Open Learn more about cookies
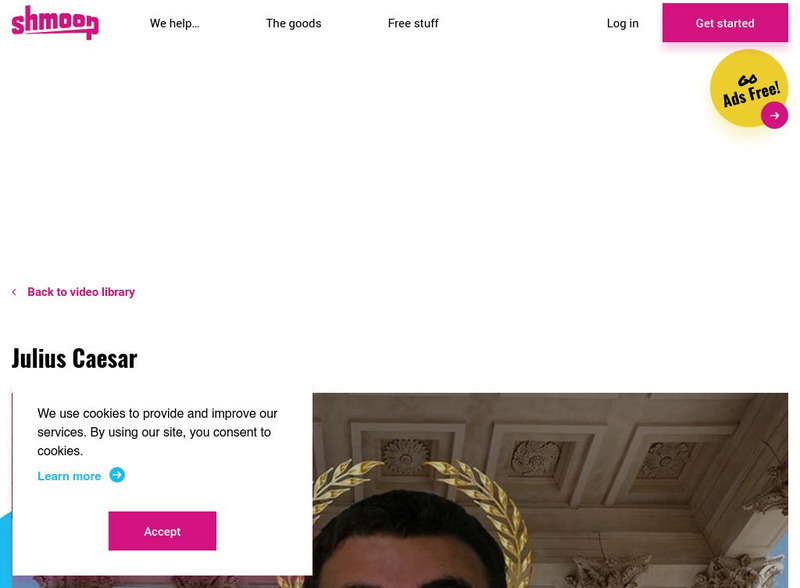This screenshot has width=800, height=588. click(x=69, y=476)
